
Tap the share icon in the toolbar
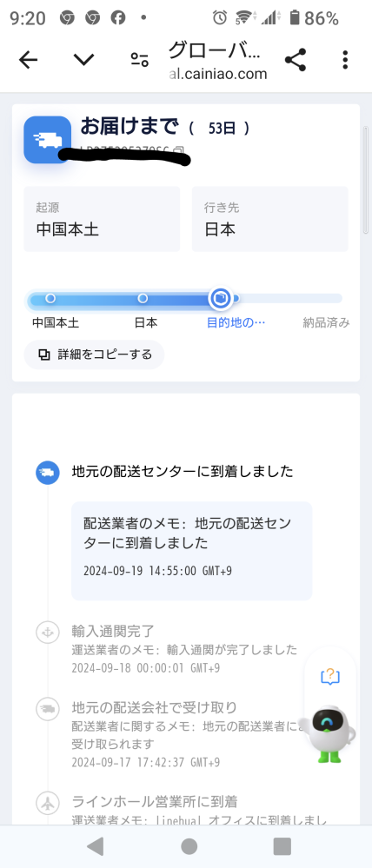pos(296,60)
